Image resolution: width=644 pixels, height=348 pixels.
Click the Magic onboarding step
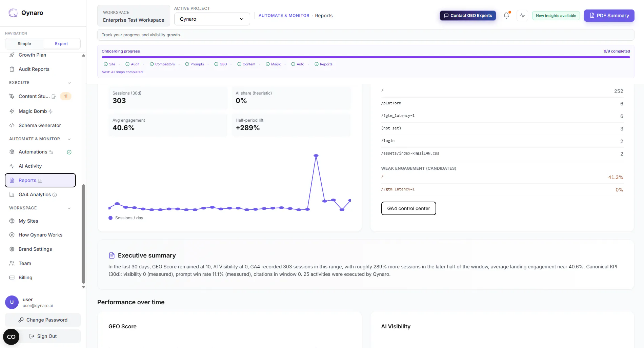click(273, 64)
